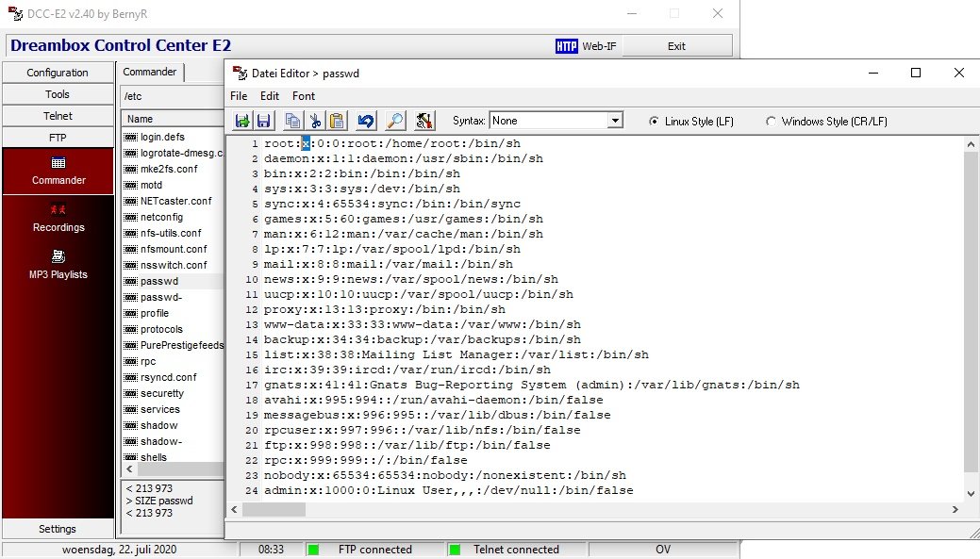Click line 1 root entry in editor
The image size is (980, 559).
pos(391,143)
